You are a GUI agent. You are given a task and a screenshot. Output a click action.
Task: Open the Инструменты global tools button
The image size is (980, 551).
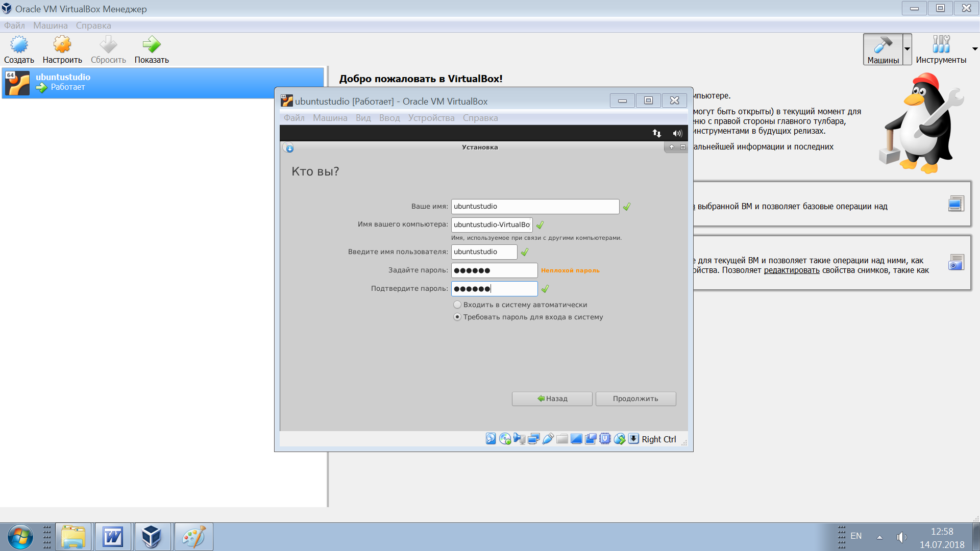point(941,49)
